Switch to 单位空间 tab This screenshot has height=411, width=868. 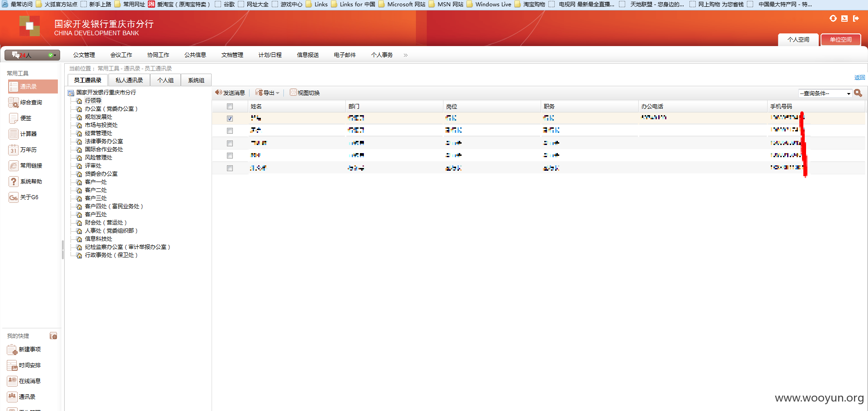[x=841, y=40]
